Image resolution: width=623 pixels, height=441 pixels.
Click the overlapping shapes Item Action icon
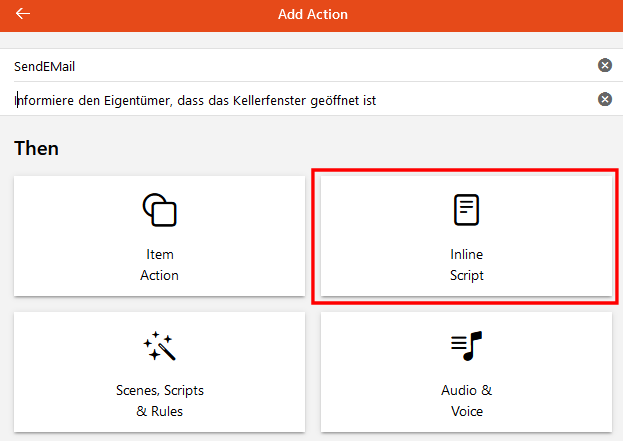[x=159, y=210]
